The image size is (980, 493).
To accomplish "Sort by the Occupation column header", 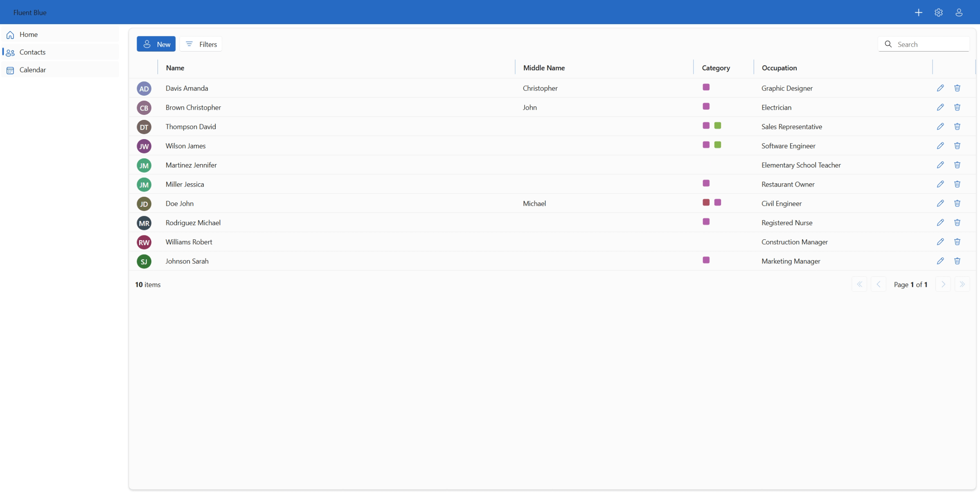I will (x=779, y=68).
